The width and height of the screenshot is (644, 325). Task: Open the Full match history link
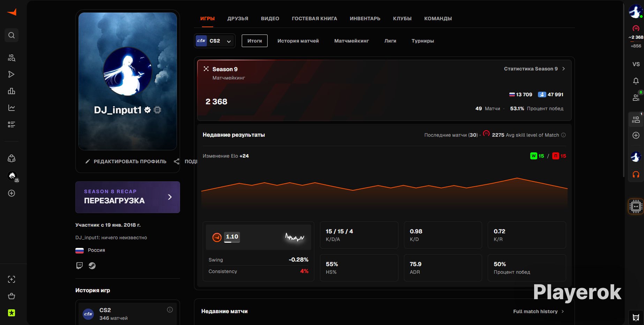[539, 311]
